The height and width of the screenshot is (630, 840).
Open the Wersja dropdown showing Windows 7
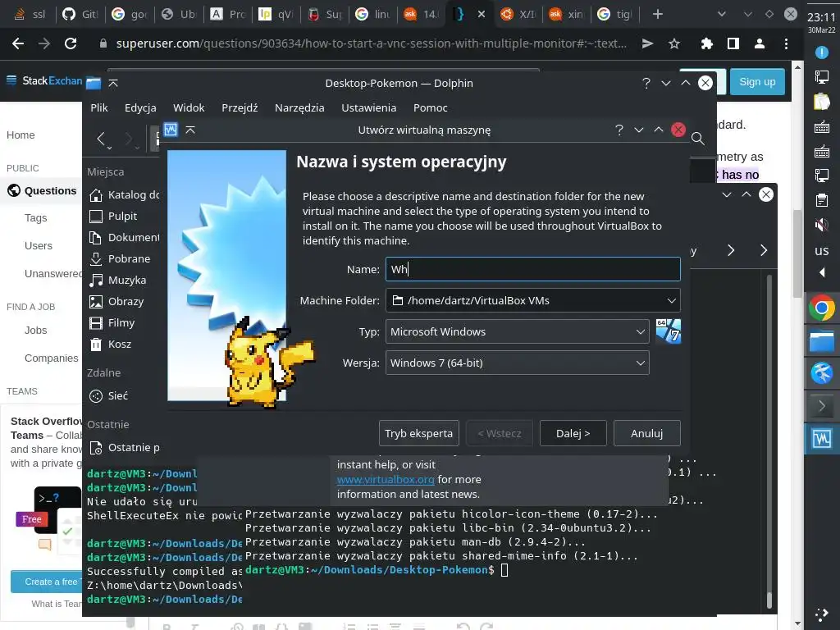tap(517, 363)
